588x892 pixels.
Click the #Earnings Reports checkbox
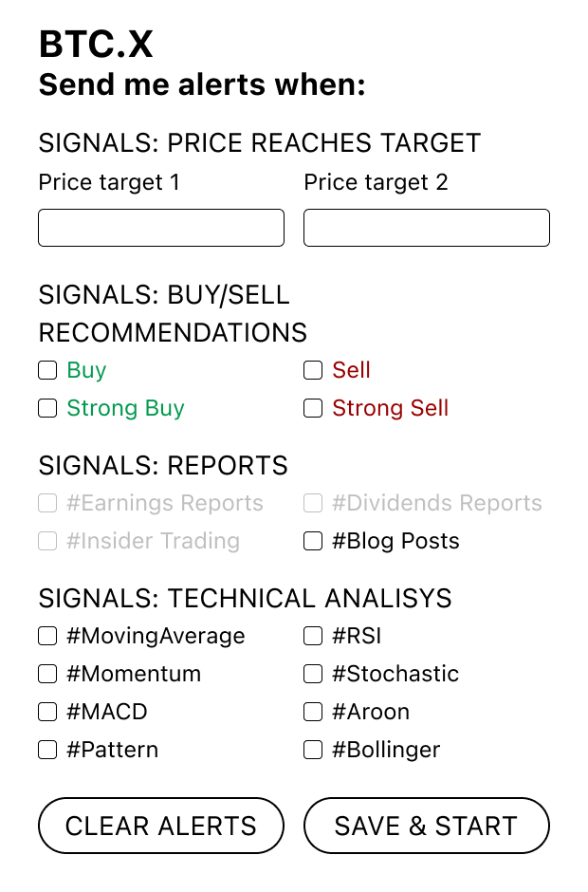point(47,503)
